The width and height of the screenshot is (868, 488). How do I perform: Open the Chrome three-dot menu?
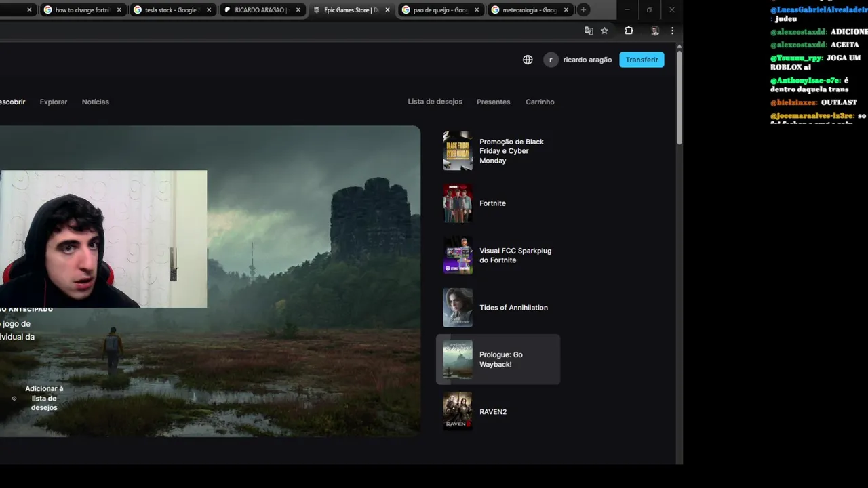pos(672,30)
